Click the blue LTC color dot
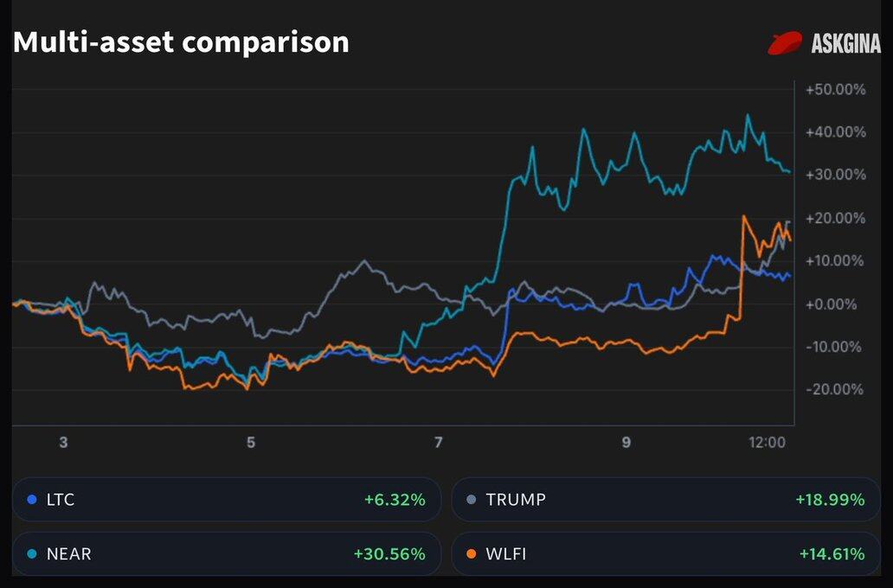This screenshot has height=588, width=893. point(32,499)
